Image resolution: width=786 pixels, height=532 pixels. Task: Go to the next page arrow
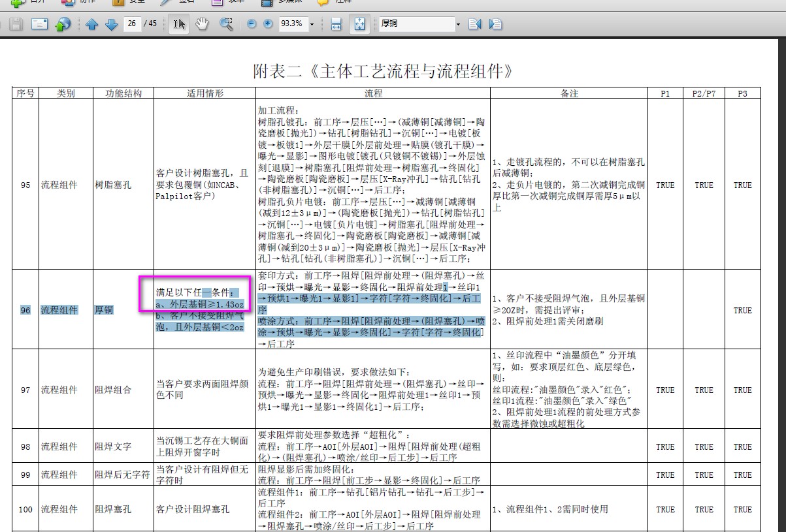(x=111, y=24)
